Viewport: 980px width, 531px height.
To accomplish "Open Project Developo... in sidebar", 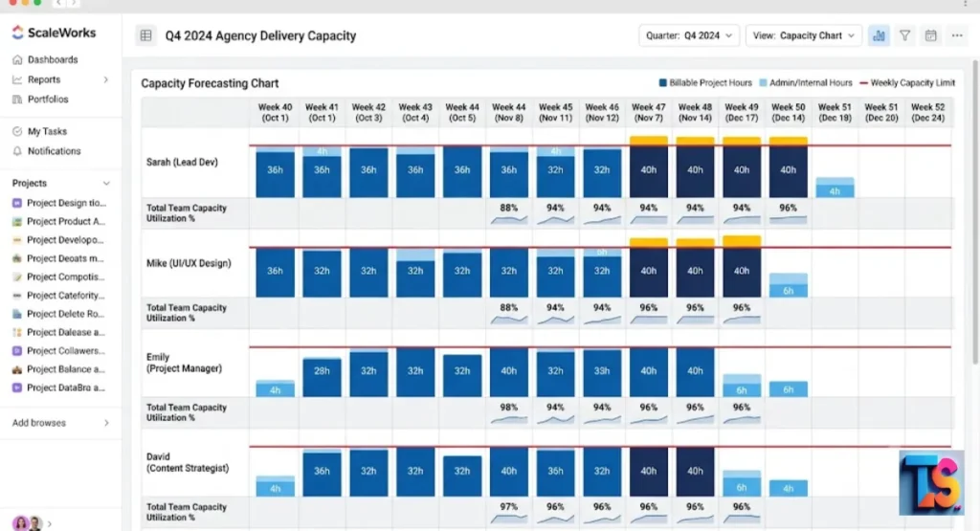I will coord(65,240).
